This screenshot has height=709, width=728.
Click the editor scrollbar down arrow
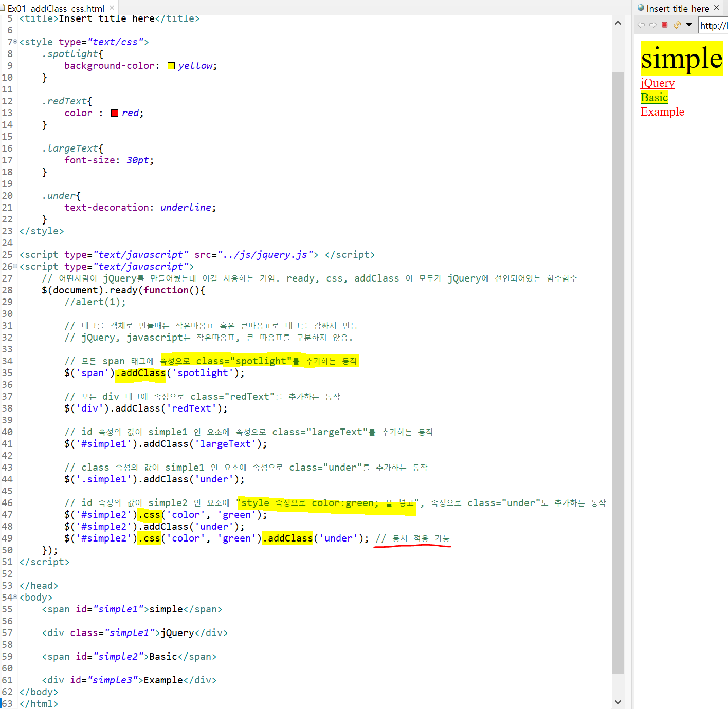click(618, 702)
